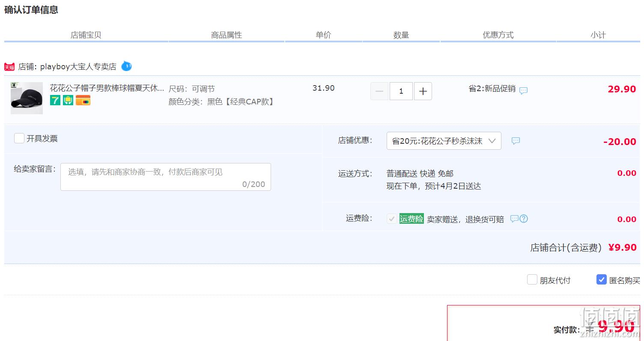Viewport: 644px width, 341px height.
Task: Click the question mark help icon for 运费险
Action: (x=523, y=219)
